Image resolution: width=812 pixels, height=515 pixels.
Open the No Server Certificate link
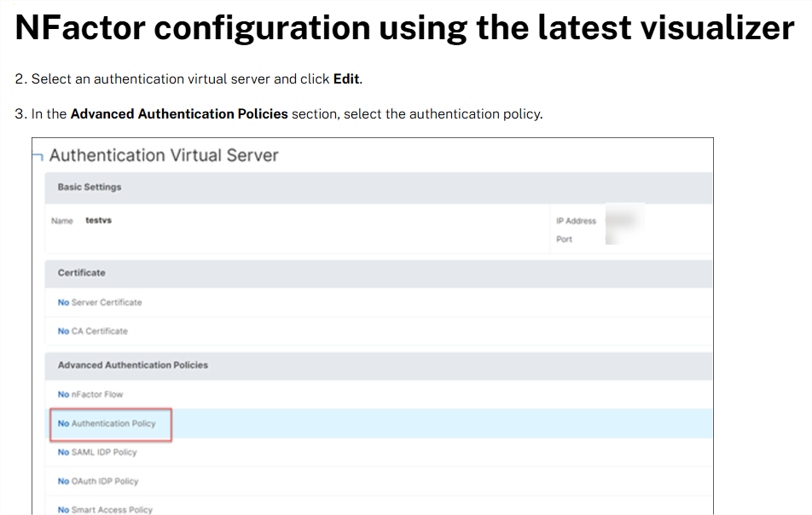(x=100, y=303)
